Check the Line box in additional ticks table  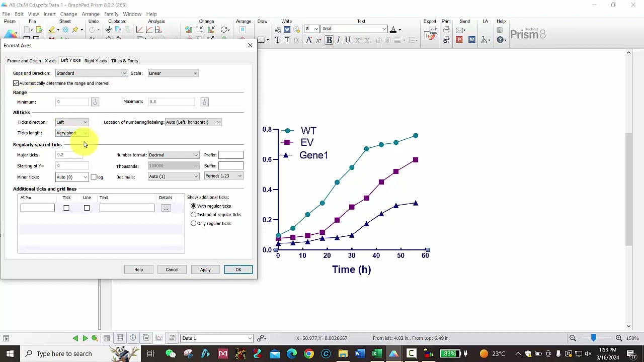coord(87,208)
